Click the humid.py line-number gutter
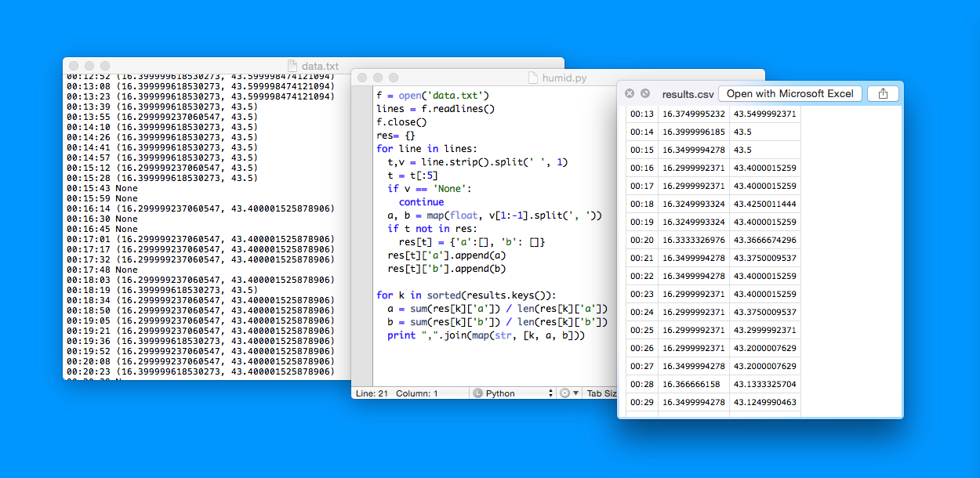The height and width of the screenshot is (478, 980). [x=361, y=235]
